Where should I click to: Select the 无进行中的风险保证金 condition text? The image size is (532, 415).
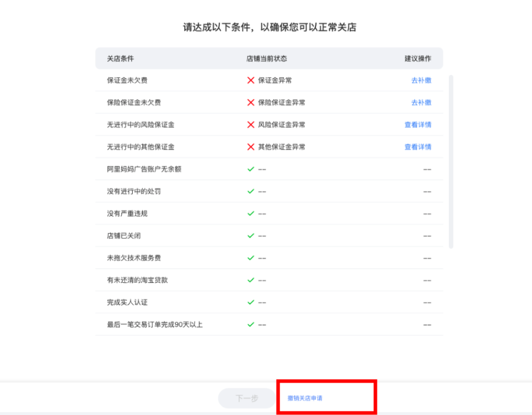click(141, 125)
